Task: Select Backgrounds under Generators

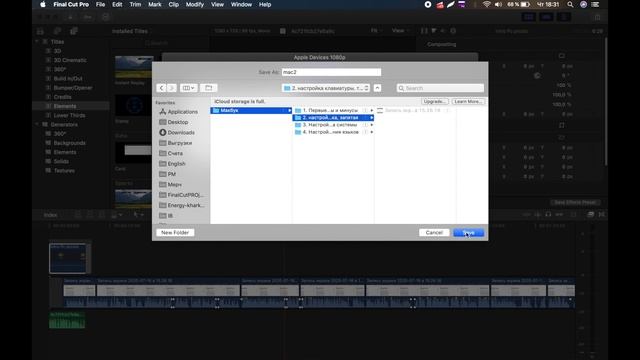Action: [69, 143]
